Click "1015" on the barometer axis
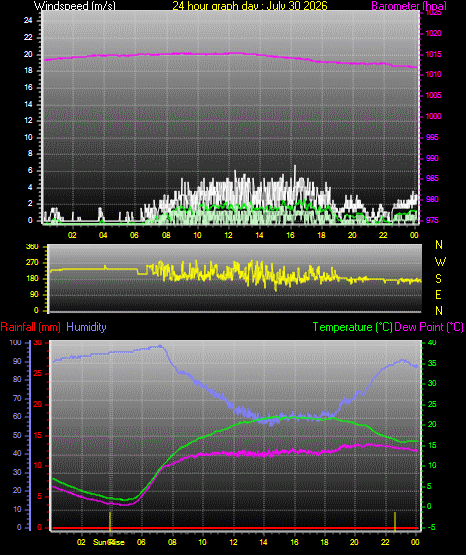The image size is (466, 555). (433, 54)
